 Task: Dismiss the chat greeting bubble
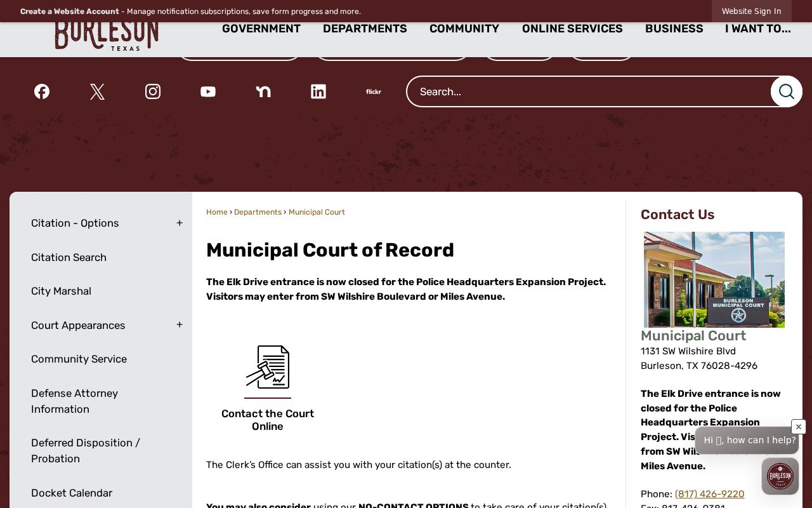tap(799, 427)
